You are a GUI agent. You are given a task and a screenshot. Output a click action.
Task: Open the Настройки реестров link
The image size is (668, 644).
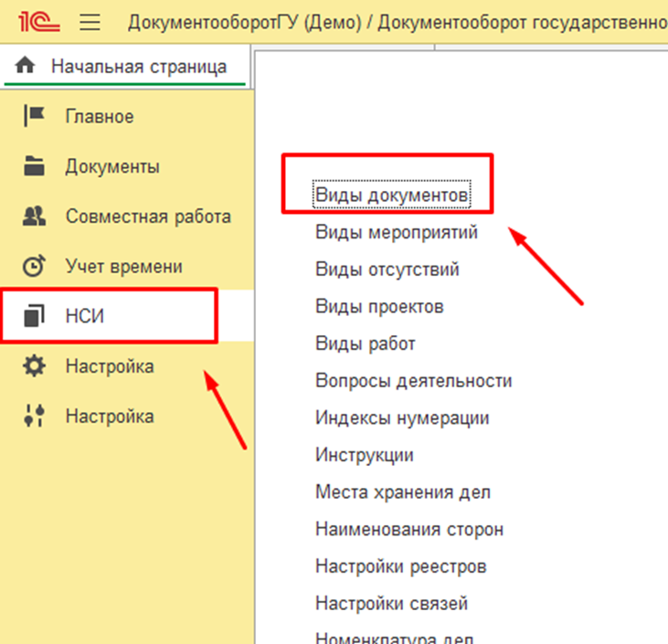tap(401, 566)
